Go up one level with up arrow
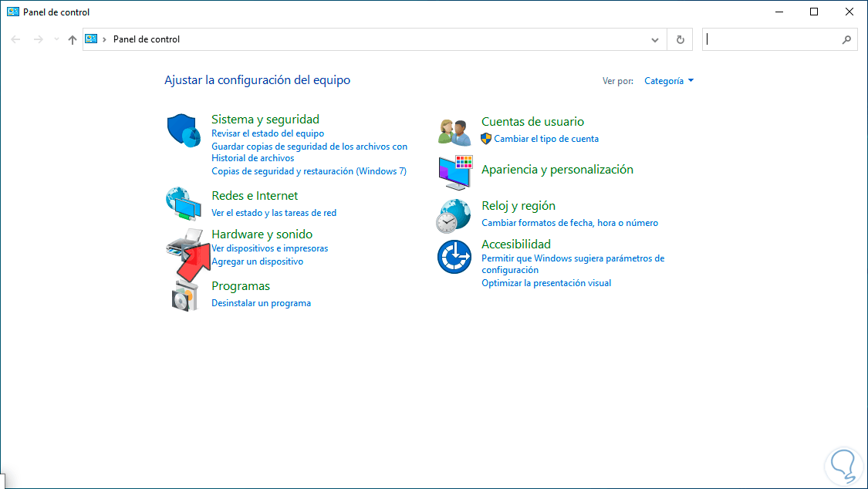 pyautogui.click(x=73, y=39)
